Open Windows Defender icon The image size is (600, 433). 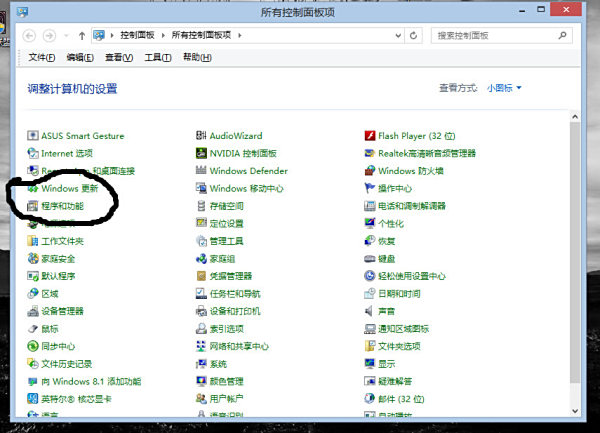coord(201,171)
